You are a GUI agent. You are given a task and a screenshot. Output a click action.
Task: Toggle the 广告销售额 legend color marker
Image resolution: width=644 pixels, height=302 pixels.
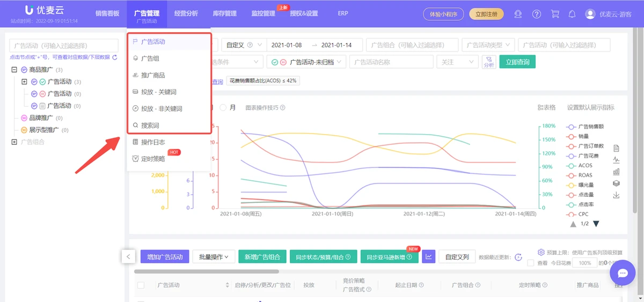[571, 127]
